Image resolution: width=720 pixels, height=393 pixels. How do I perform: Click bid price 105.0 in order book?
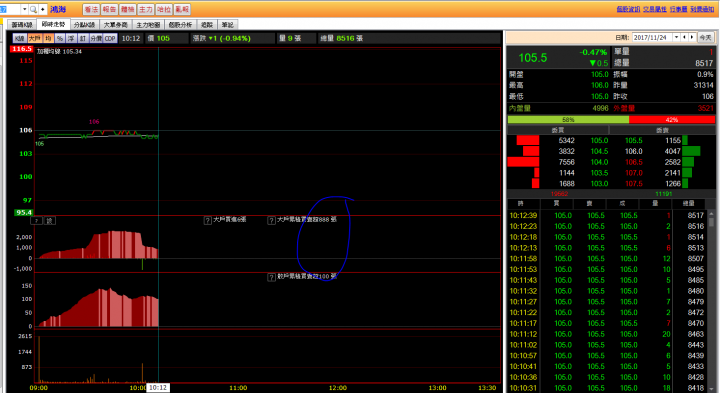pyautogui.click(x=599, y=140)
